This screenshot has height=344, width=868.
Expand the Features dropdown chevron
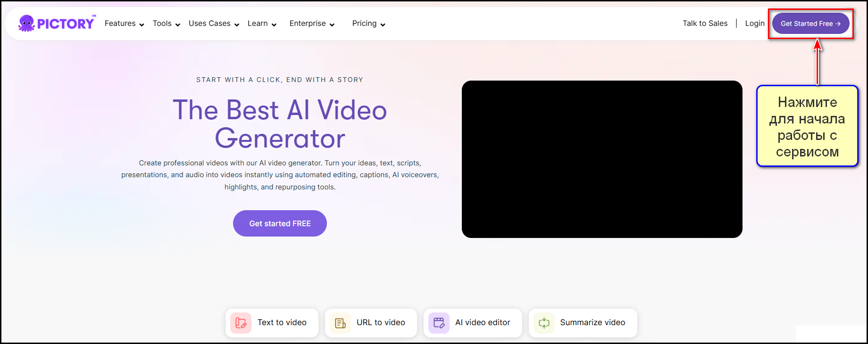point(142,25)
